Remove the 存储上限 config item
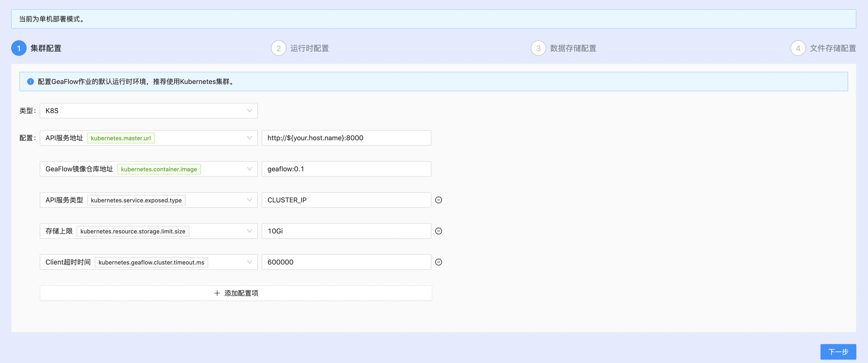This screenshot has width=868, height=363. point(439,231)
